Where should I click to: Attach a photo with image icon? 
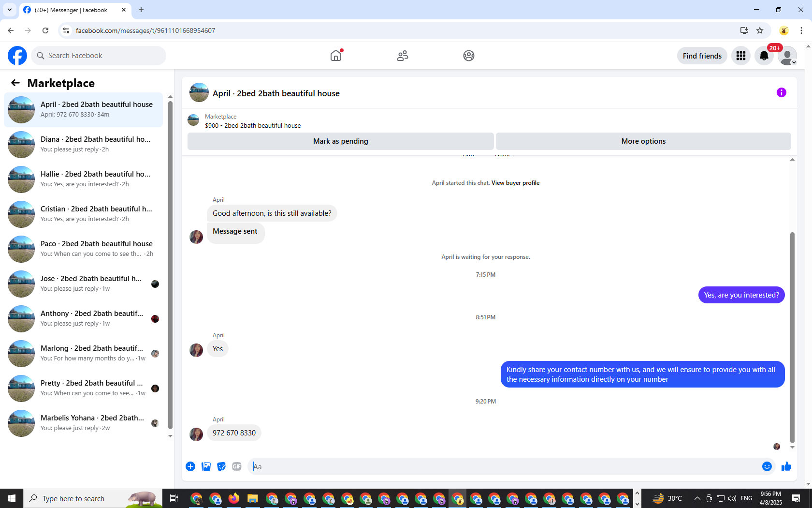pyautogui.click(x=206, y=466)
